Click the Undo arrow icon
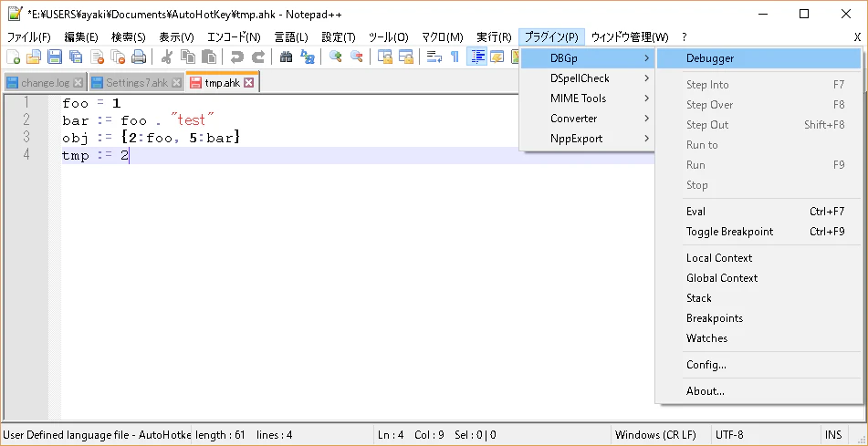868x446 pixels. point(237,57)
